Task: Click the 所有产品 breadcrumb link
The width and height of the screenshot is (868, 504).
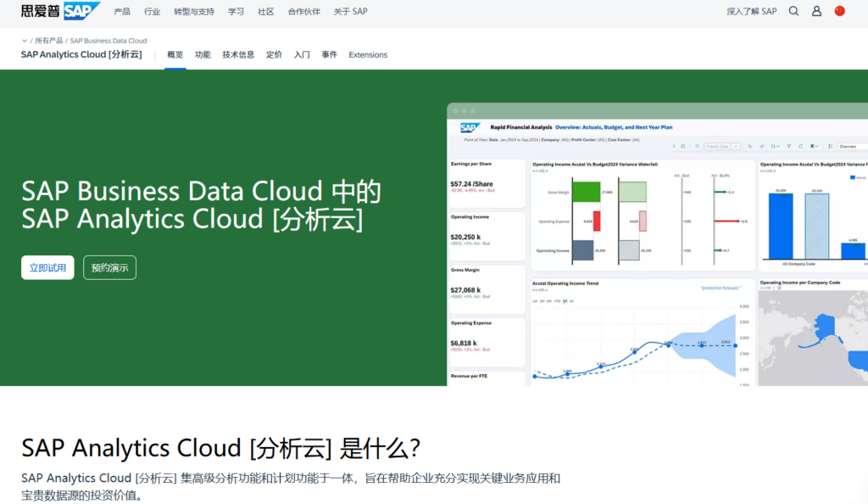Action: 48,41
